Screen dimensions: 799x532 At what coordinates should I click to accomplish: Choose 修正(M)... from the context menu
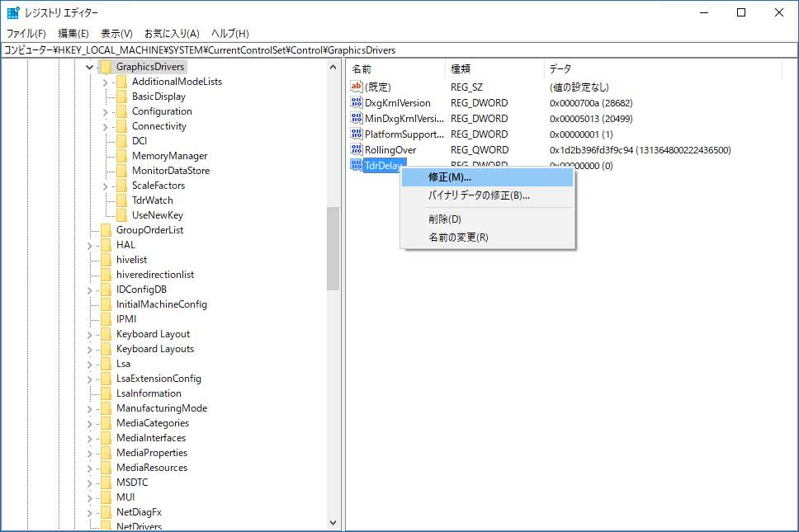click(488, 177)
